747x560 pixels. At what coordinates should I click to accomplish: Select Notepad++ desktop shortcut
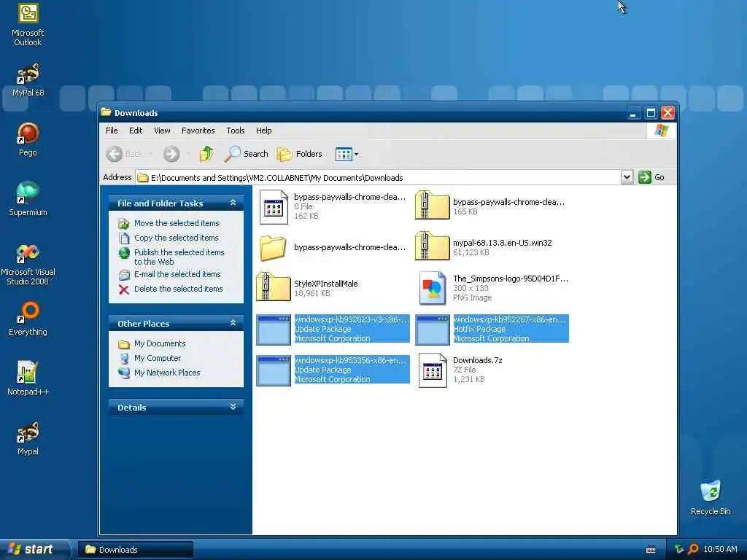[x=28, y=378]
